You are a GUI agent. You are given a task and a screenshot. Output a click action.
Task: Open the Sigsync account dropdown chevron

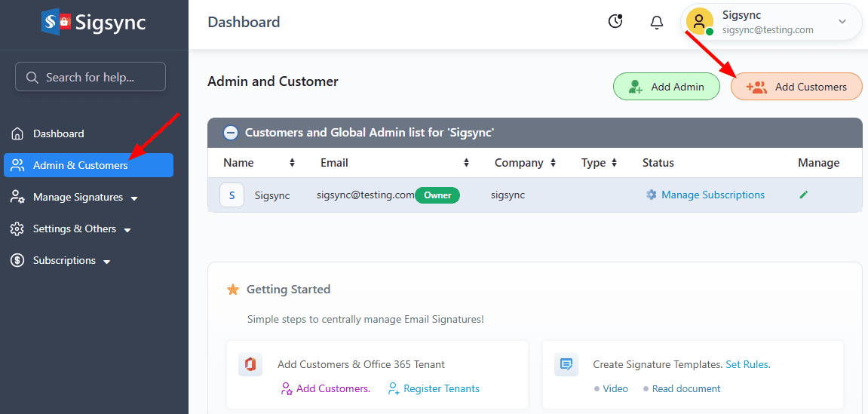pos(842,22)
